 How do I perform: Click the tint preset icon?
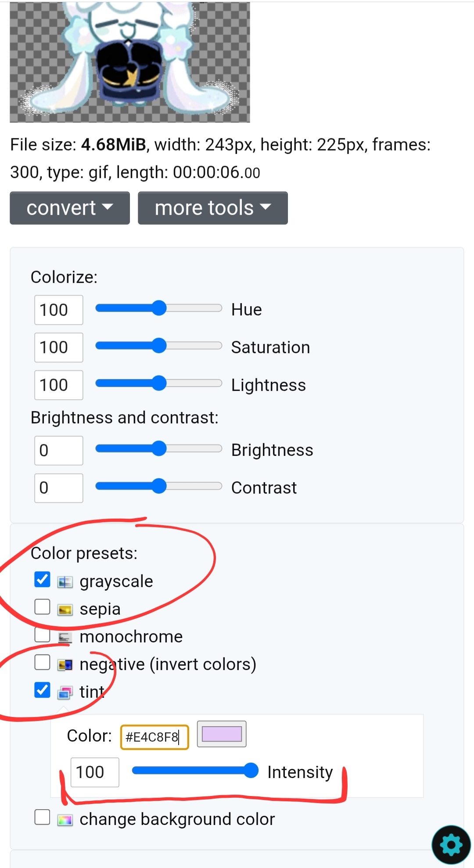[65, 692]
